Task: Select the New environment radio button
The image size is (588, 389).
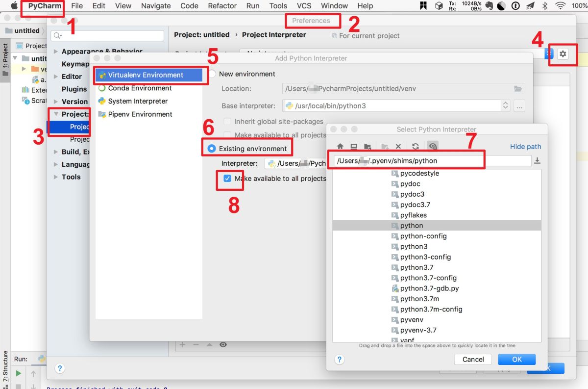Action: (212, 74)
